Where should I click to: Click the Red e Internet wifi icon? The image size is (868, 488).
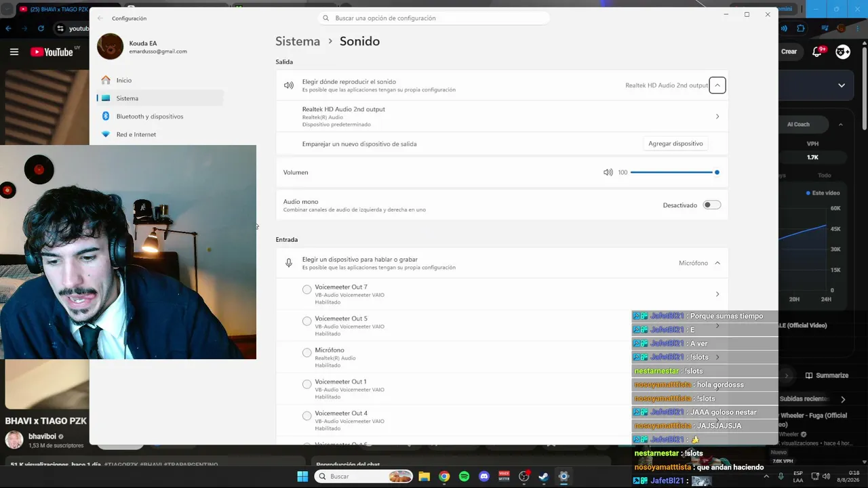(106, 134)
